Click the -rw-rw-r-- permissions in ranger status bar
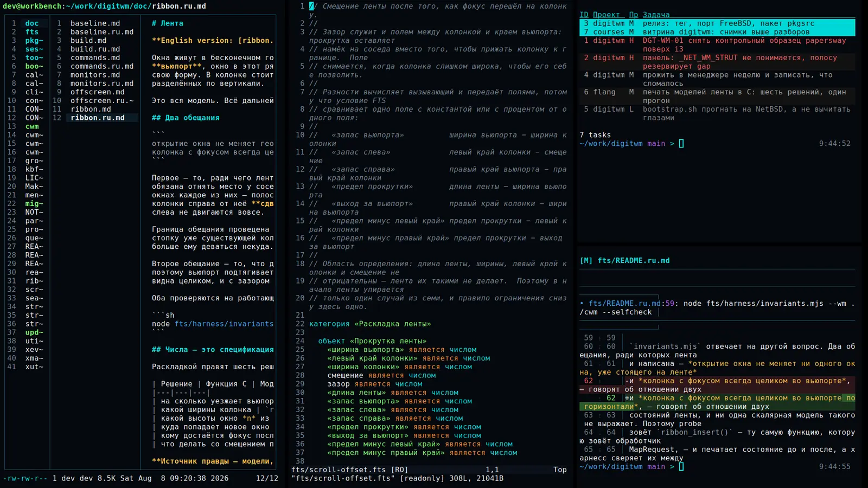This screenshot has height=488, width=868. [25, 478]
